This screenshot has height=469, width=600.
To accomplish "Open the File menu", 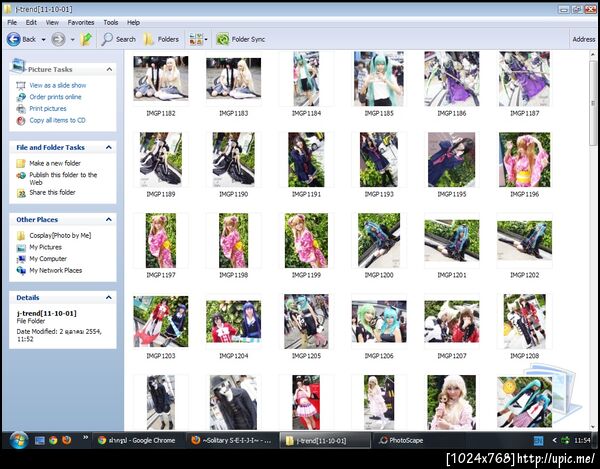I will [x=12, y=23].
